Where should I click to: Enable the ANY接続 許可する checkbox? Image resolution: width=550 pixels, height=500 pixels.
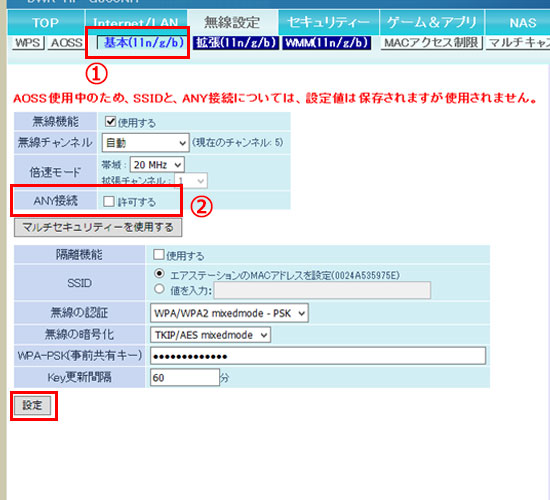(x=109, y=201)
